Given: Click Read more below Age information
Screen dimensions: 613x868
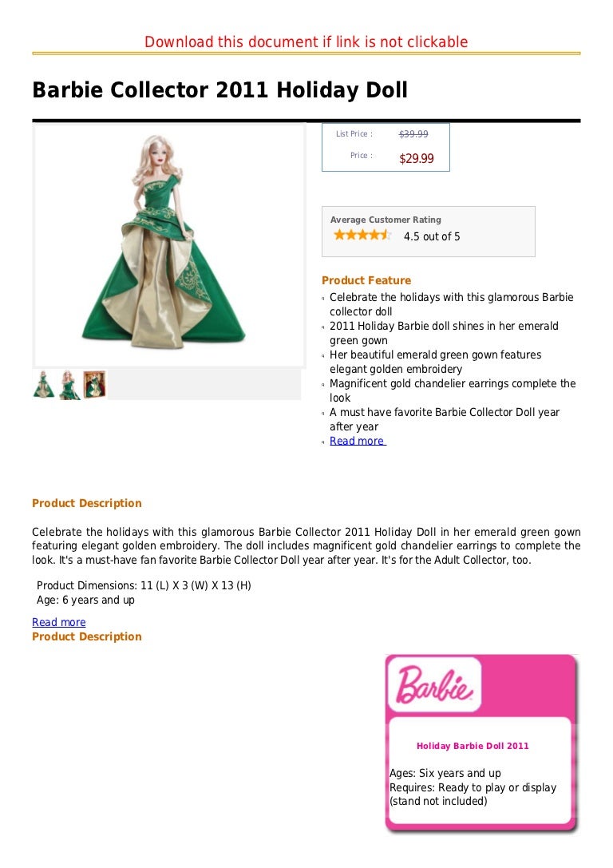Looking at the screenshot, I should tap(58, 622).
